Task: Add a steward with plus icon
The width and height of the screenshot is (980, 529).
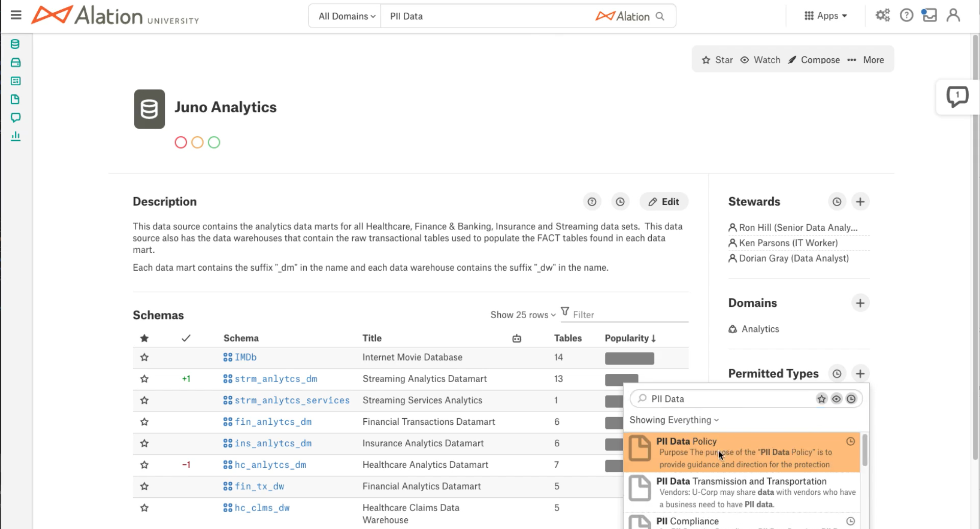Action: (x=860, y=202)
